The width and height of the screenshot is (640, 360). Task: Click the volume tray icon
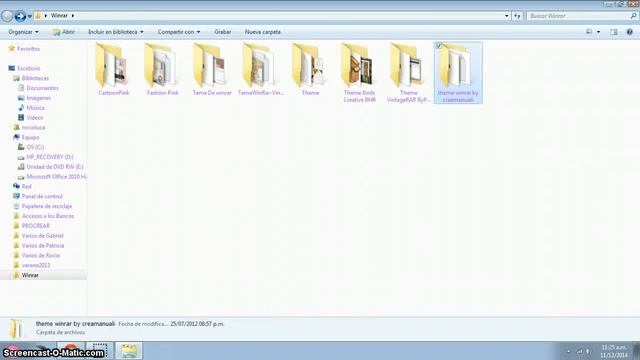(x=588, y=351)
